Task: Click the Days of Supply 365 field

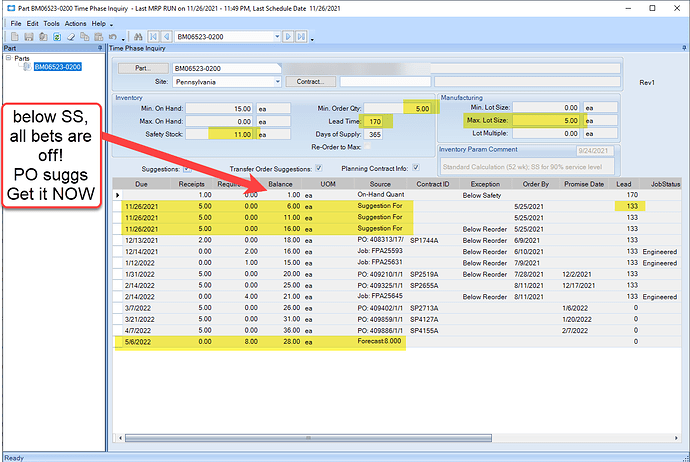Action: tap(374, 134)
